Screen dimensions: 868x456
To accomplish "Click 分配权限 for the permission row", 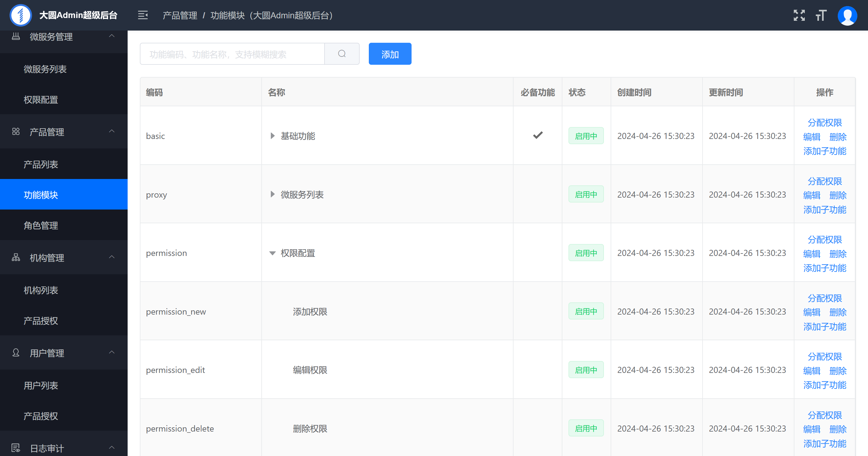I will pos(825,240).
